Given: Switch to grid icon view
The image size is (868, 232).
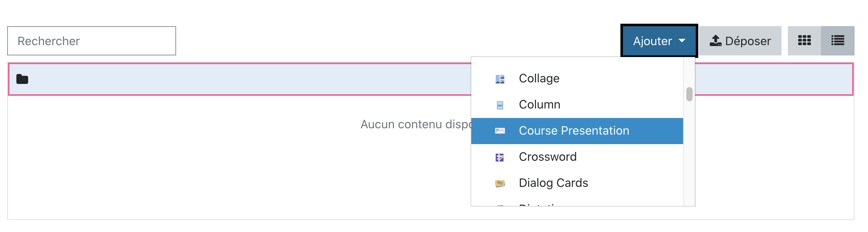Looking at the screenshot, I should (804, 41).
